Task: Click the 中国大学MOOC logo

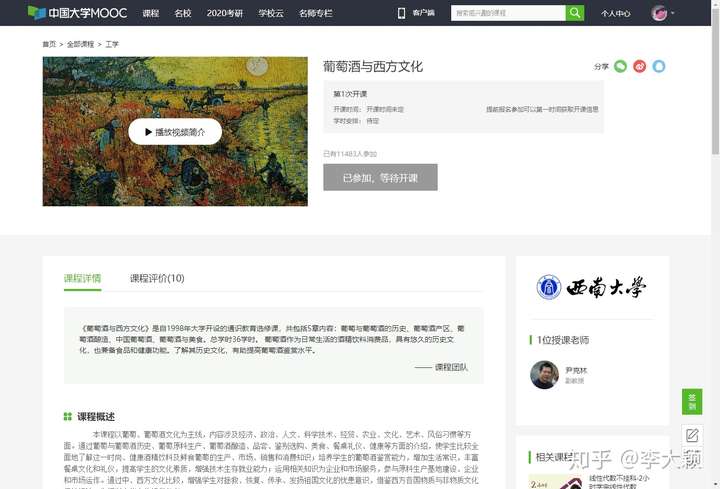Action: 77,13
